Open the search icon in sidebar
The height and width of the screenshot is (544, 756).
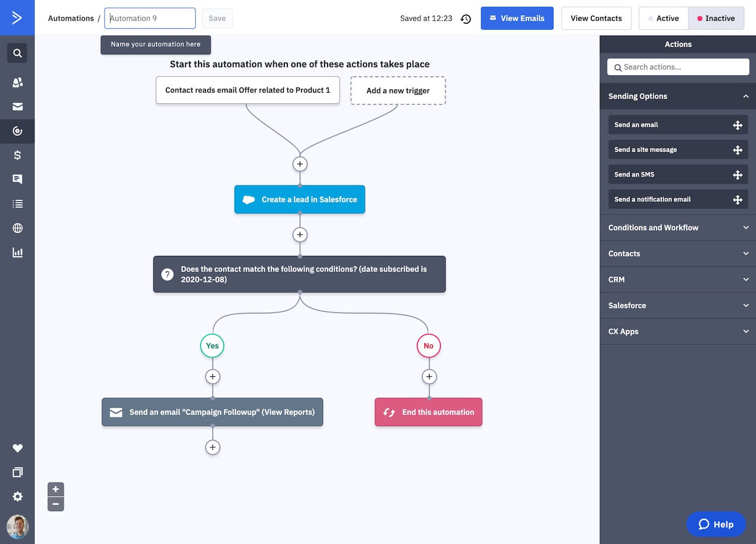[17, 53]
